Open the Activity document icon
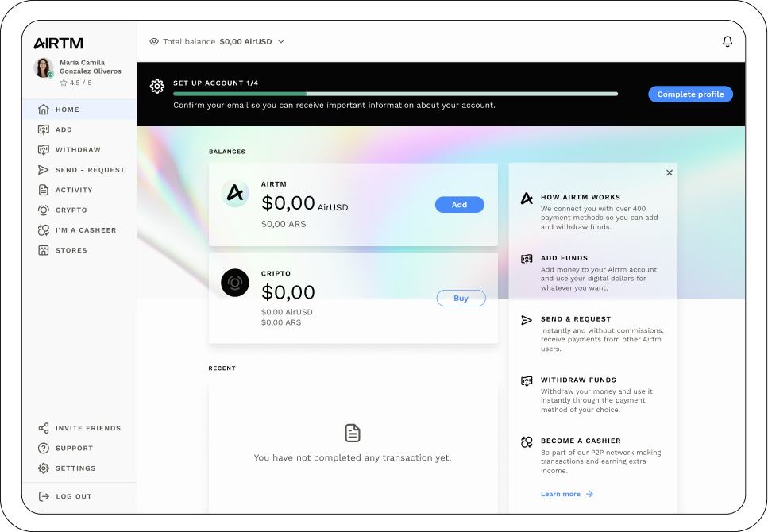 (44, 190)
